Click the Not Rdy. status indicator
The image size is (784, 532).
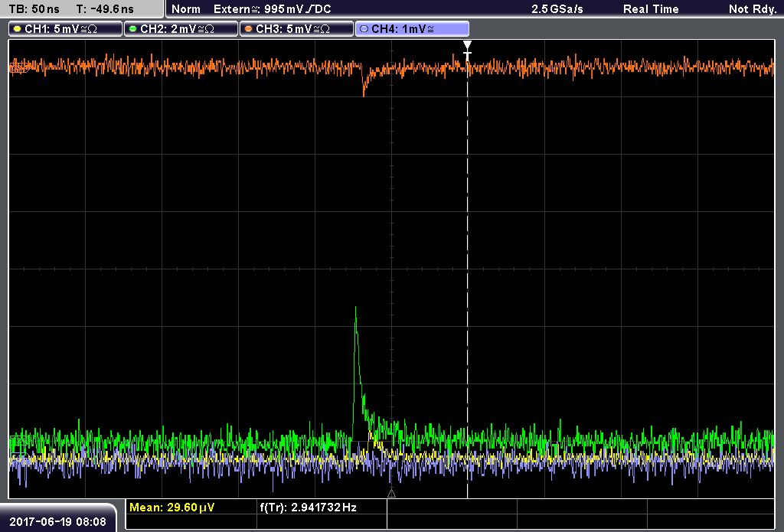753,9
